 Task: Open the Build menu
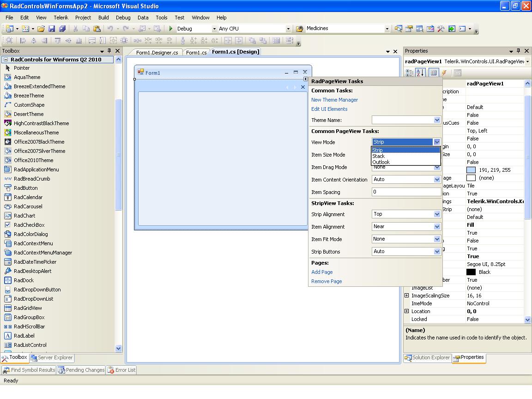(103, 18)
